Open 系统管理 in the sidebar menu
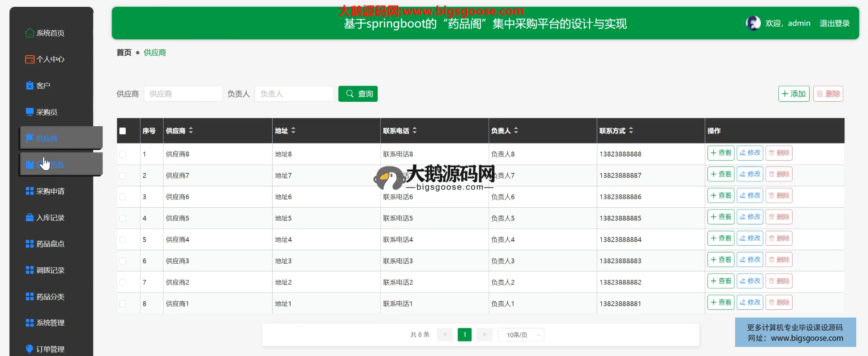 tap(50, 323)
